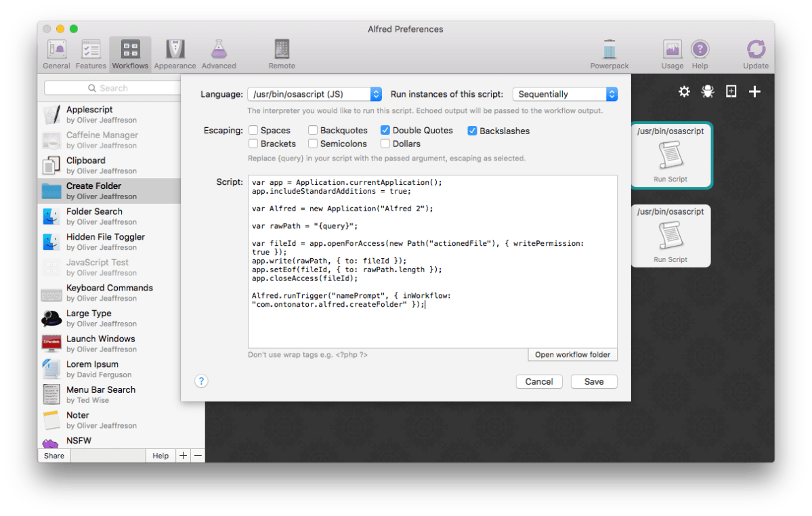Click the Caffeine Manager workflow icon
The image size is (812, 516).
[51, 140]
